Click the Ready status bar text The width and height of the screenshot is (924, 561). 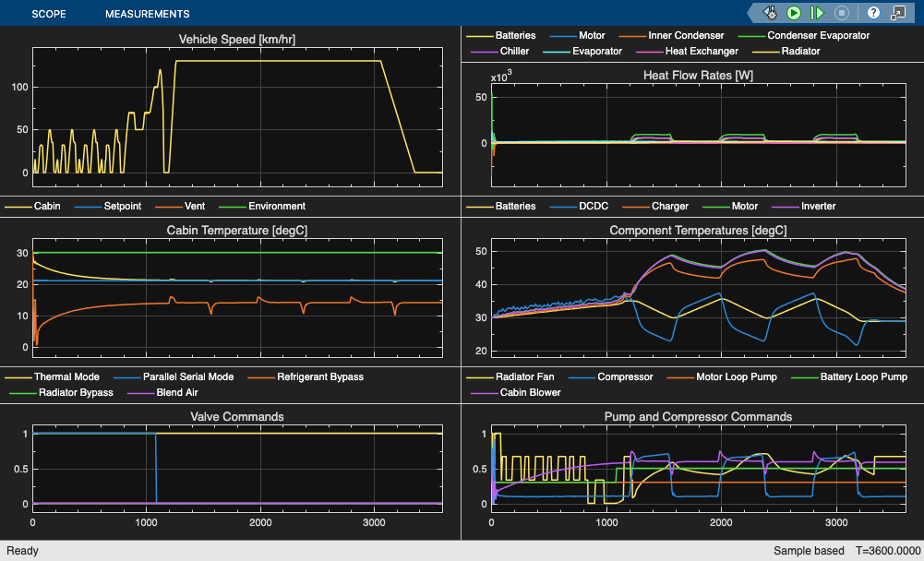pos(22,551)
